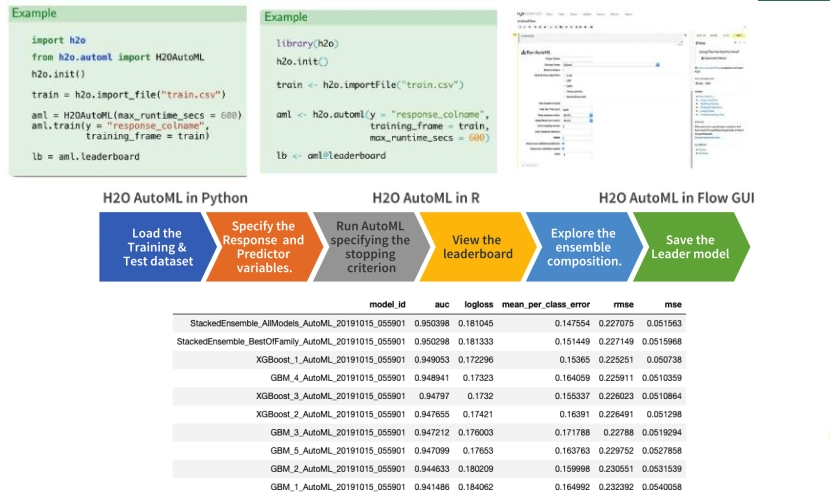
Task: Click the logloss value '0.17653'
Action: click(478, 451)
